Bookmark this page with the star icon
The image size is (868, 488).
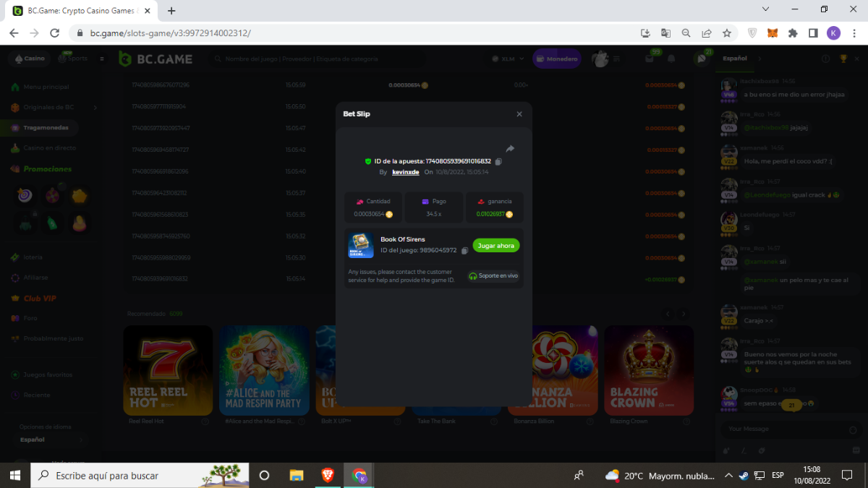click(727, 33)
